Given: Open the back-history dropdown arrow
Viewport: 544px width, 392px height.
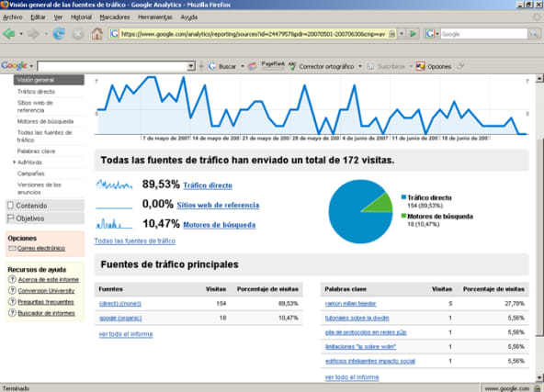Looking at the screenshot, I should click(21, 34).
